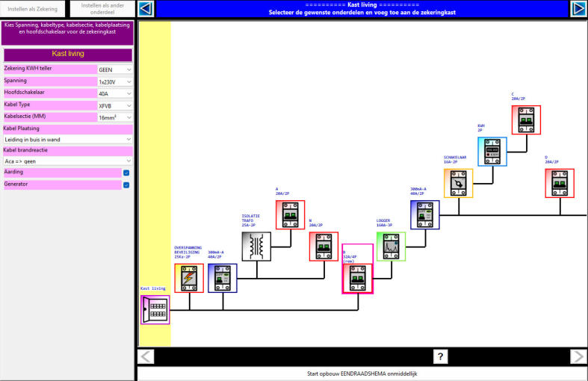Viewport: 588px width, 381px height.
Task: Click the 32A/4P breaker with pink border
Action: 357,278
